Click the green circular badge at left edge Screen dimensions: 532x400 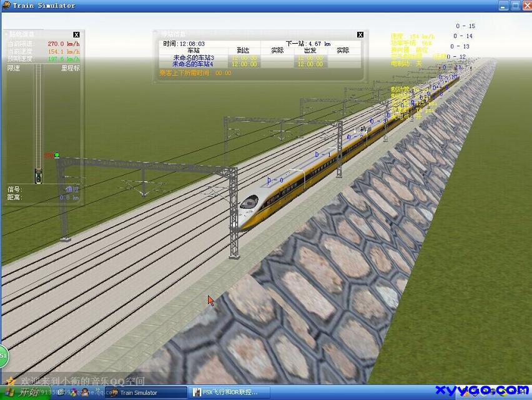click(x=3, y=356)
